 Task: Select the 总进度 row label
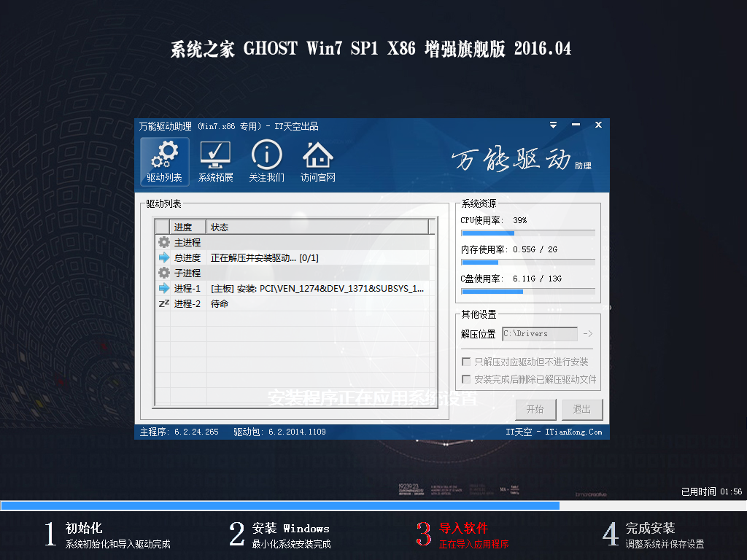click(x=187, y=258)
